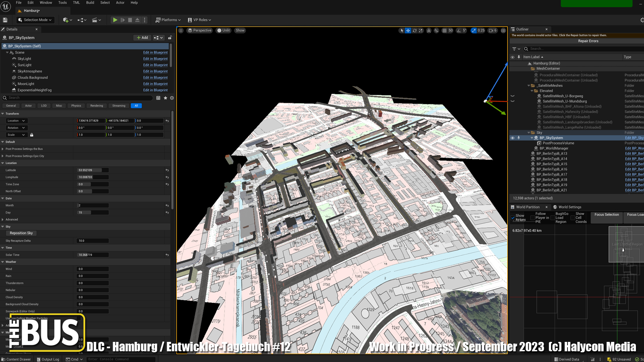Image resolution: width=644 pixels, height=362 pixels.
Task: Open the Selection Mode dropdown
Action: (x=35, y=20)
